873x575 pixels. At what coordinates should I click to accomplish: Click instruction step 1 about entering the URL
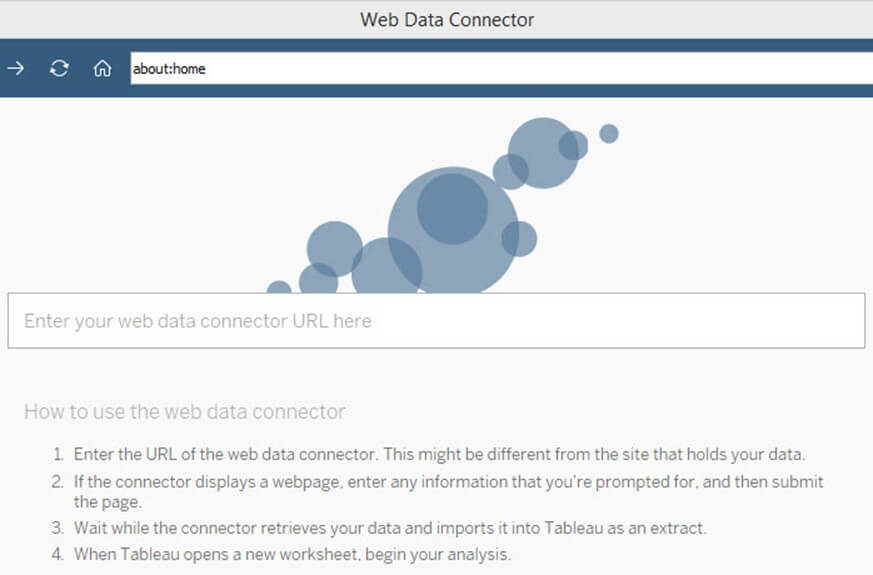coord(438,454)
